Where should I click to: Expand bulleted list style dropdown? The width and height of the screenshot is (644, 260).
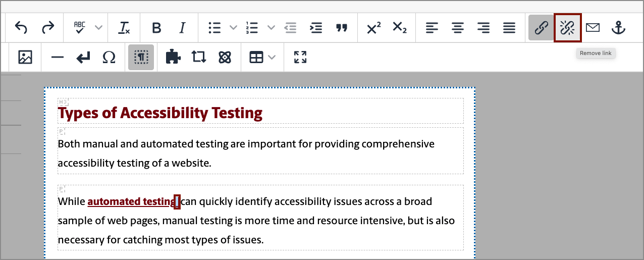point(233,28)
